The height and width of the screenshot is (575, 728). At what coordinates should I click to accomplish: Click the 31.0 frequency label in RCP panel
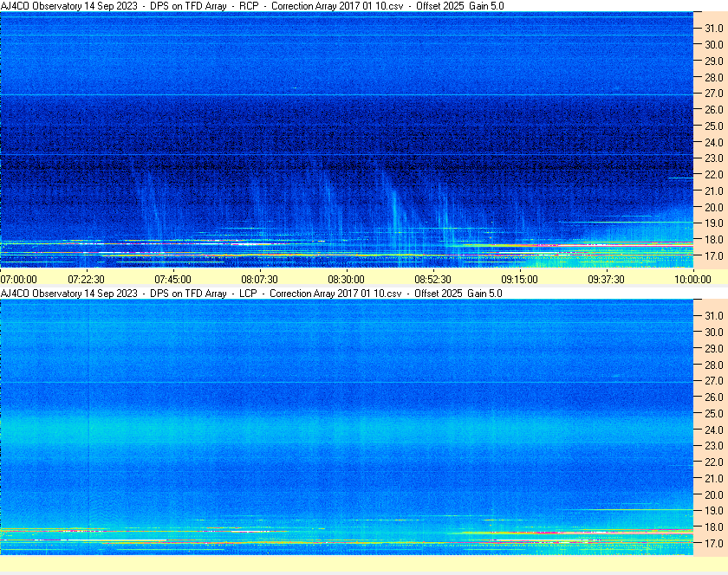click(x=713, y=29)
